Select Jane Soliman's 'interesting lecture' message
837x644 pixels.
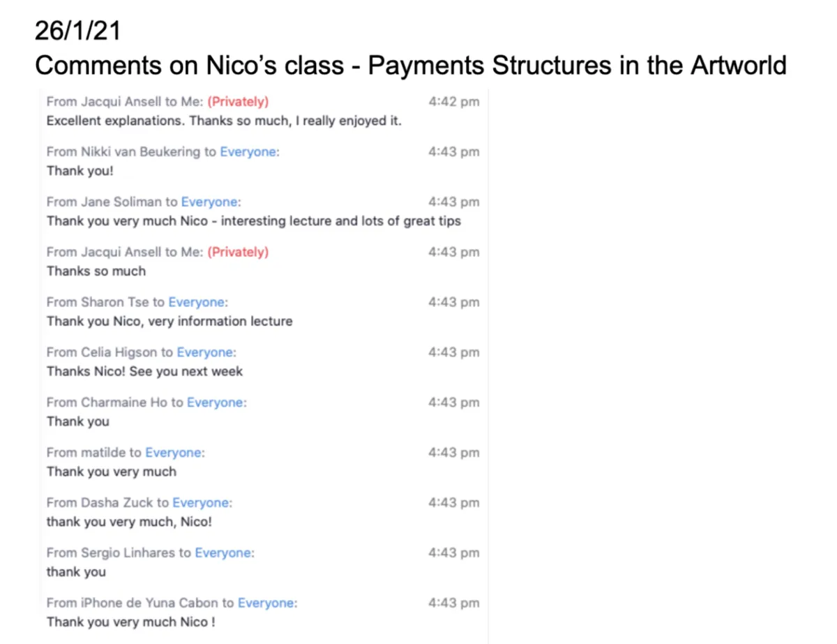point(254,221)
